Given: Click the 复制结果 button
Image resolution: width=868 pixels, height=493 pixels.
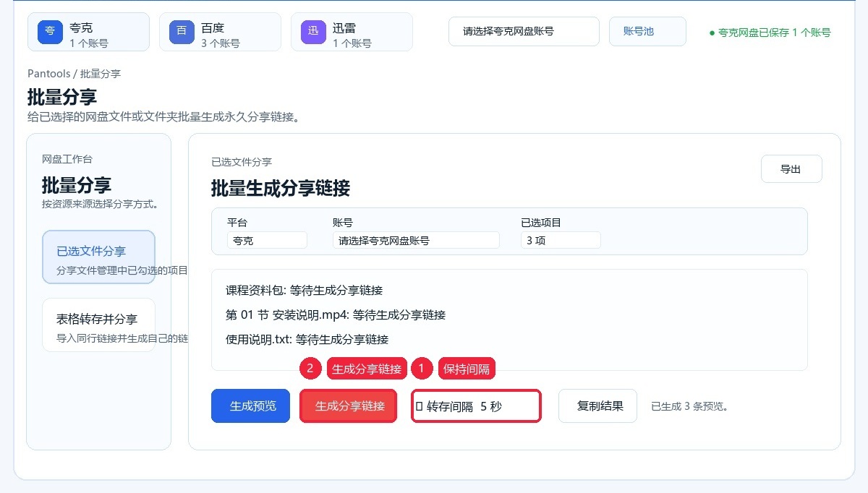Looking at the screenshot, I should (x=597, y=406).
